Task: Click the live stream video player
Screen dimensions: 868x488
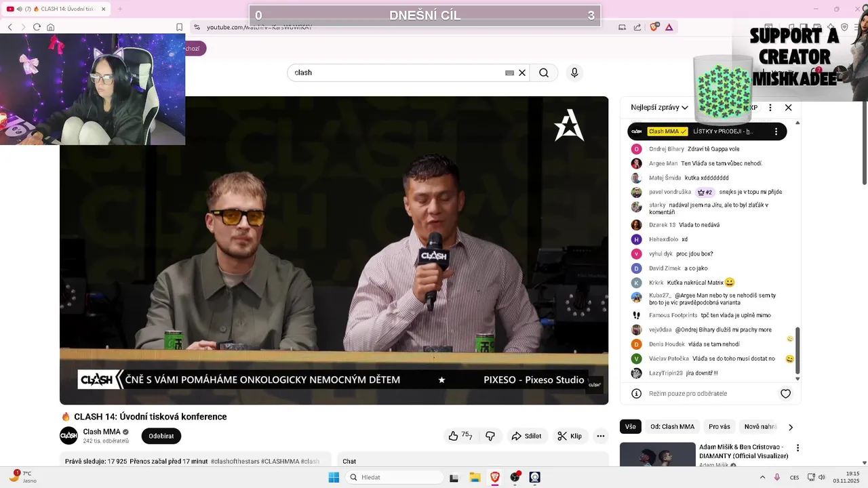Action: 334,251
